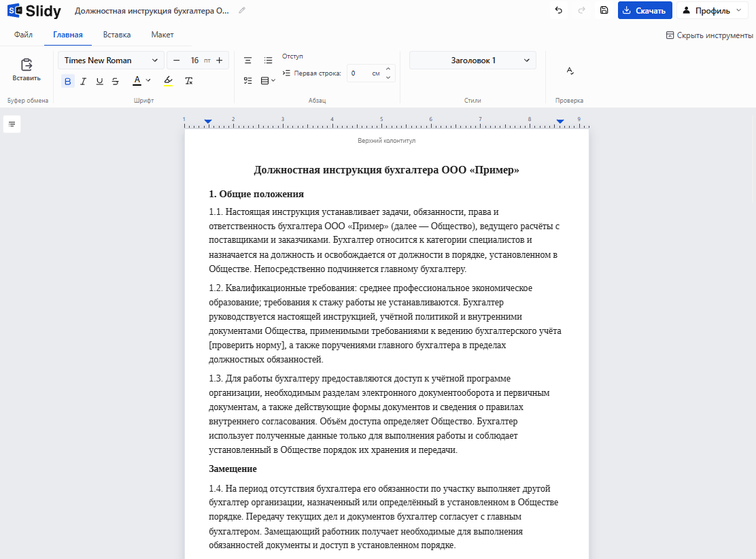Click the pencil icon to rename document
The height and width of the screenshot is (559, 756).
point(242,10)
